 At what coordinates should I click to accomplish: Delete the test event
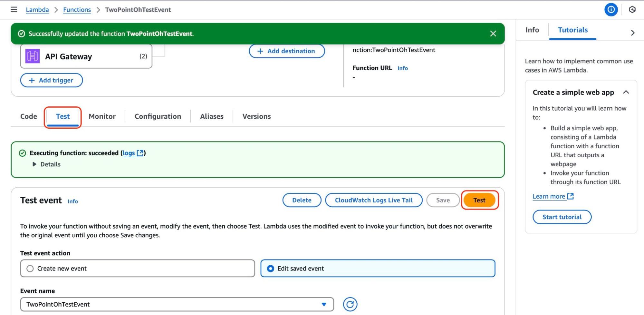click(302, 200)
